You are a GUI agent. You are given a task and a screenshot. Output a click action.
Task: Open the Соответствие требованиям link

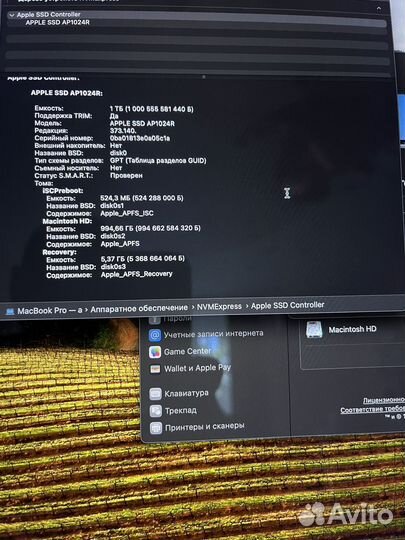coord(372,409)
